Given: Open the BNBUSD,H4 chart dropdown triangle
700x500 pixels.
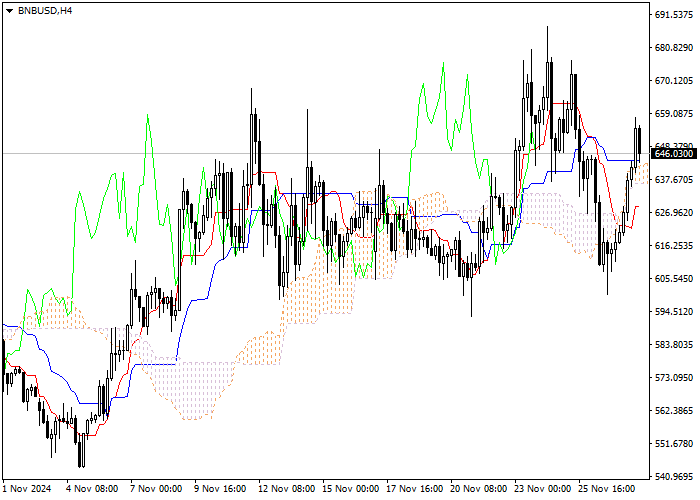Looking at the screenshot, I should pos(9,11).
